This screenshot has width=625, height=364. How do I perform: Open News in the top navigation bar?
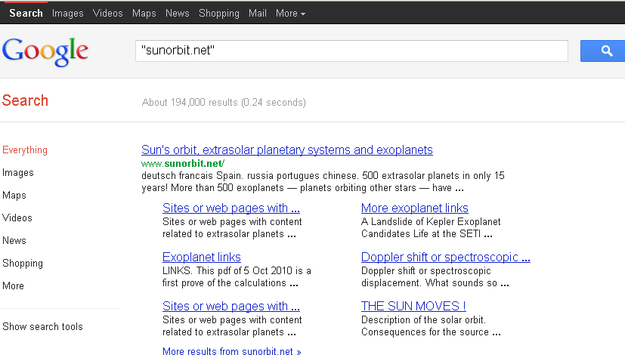point(178,13)
